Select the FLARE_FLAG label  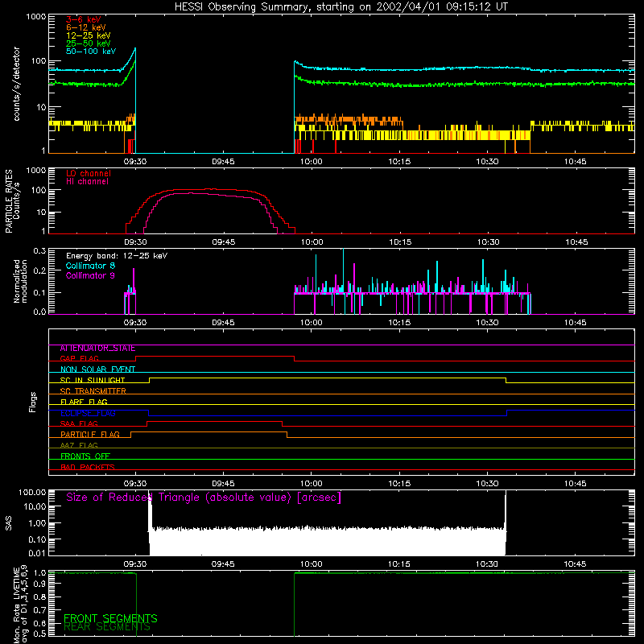point(84,402)
